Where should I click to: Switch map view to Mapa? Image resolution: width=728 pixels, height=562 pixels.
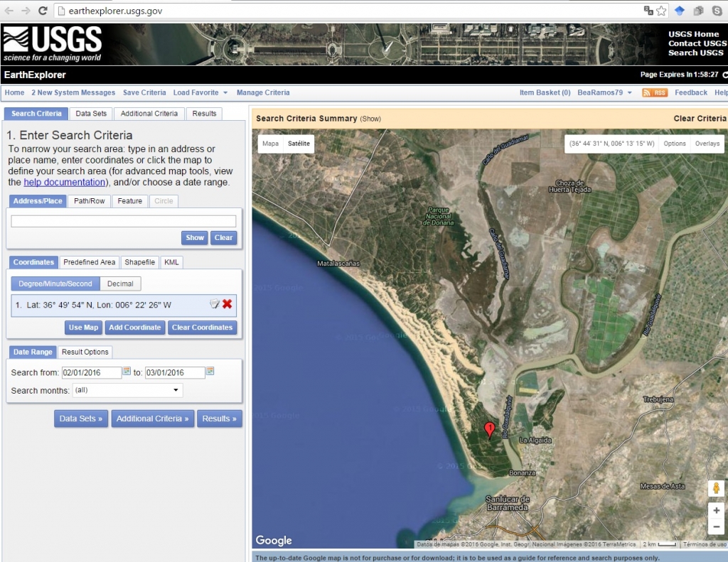[x=270, y=144]
